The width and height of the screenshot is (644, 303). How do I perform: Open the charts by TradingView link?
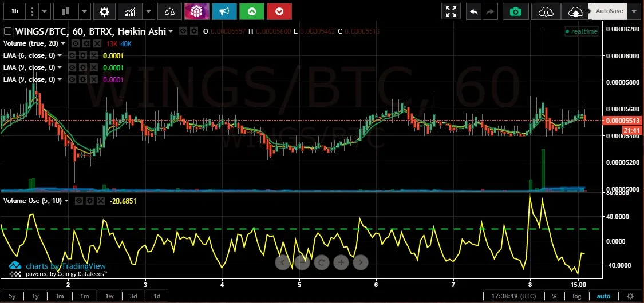click(x=66, y=266)
